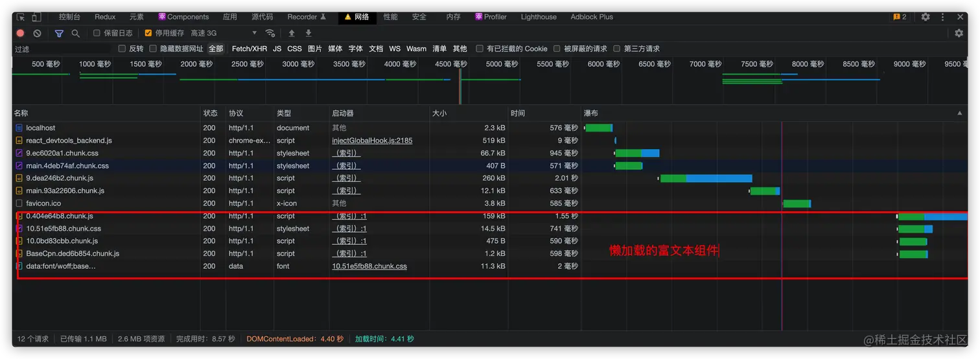Check the 被屏蔽的请求 checkbox
The image size is (980, 359).
pyautogui.click(x=557, y=49)
